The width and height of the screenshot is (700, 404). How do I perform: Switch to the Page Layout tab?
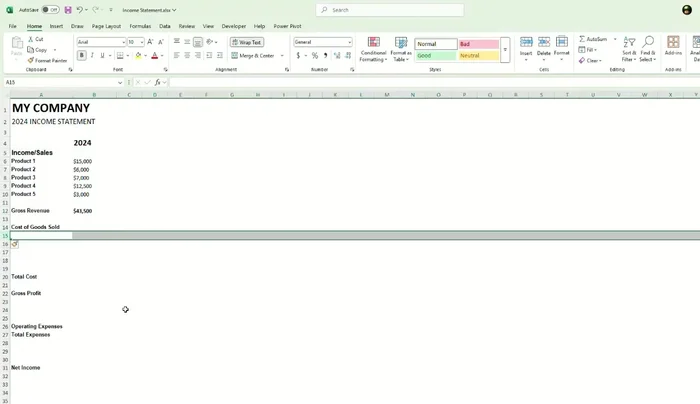[106, 26]
